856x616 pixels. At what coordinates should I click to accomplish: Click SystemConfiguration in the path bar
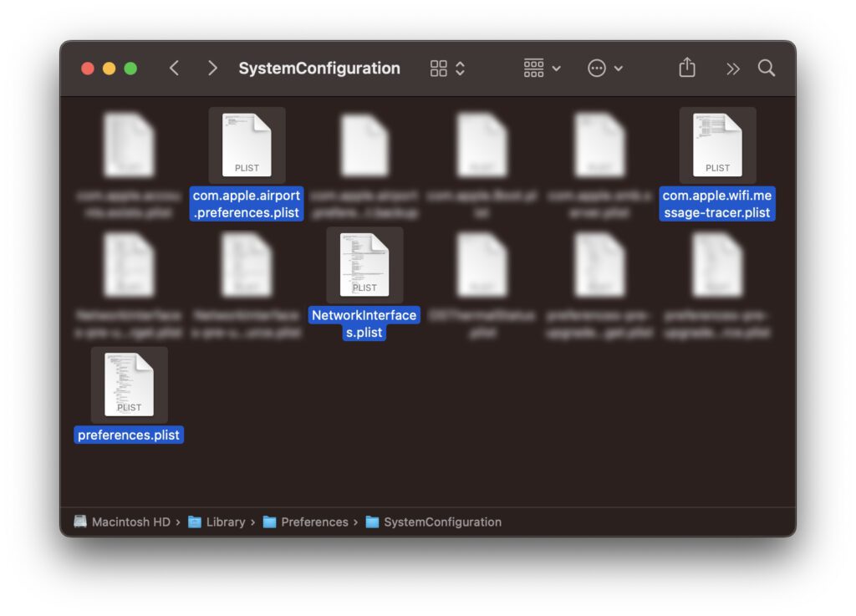441,522
